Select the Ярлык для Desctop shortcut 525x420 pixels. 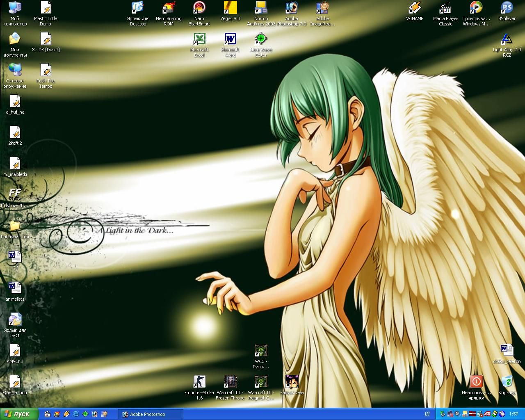coord(138,14)
